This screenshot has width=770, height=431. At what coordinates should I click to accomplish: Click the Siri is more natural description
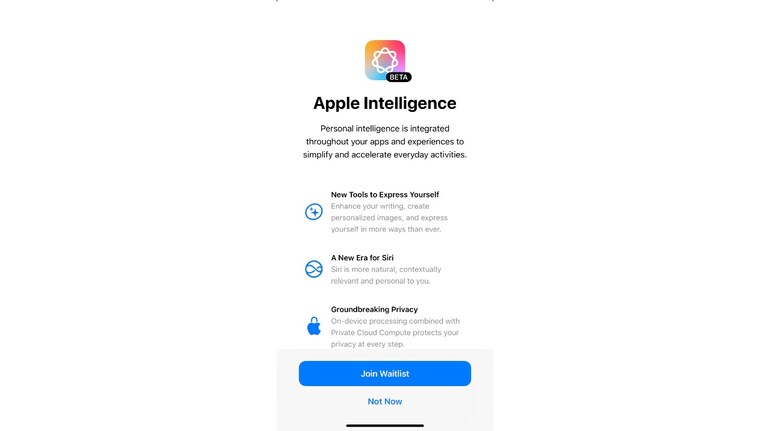coord(385,275)
